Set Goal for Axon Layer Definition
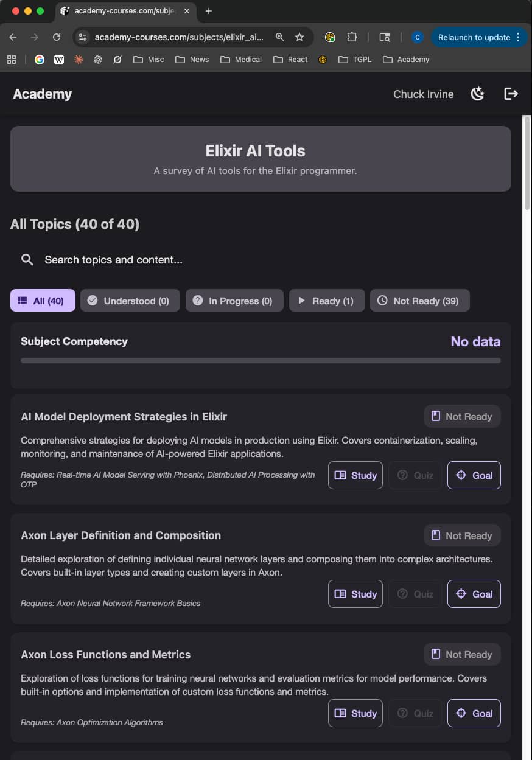Image resolution: width=532 pixels, height=760 pixels. 474,594
